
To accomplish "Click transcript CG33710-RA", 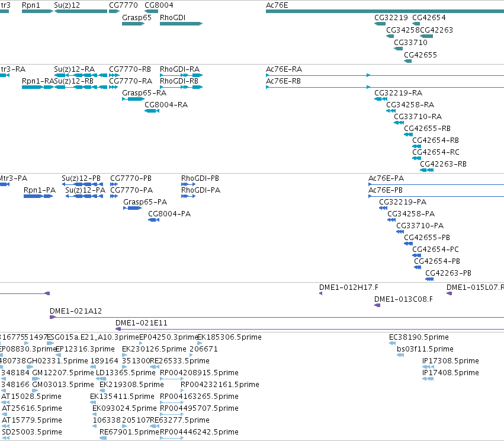I will click(418, 116).
